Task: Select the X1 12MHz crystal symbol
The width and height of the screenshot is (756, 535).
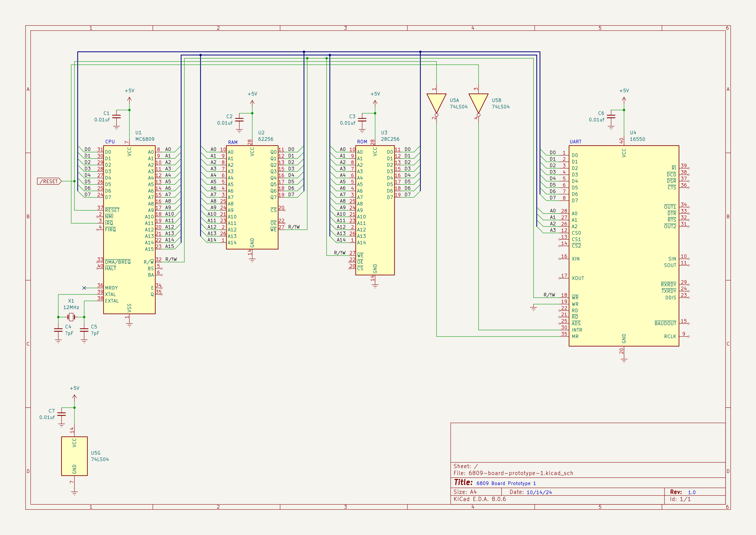Action: click(x=71, y=317)
